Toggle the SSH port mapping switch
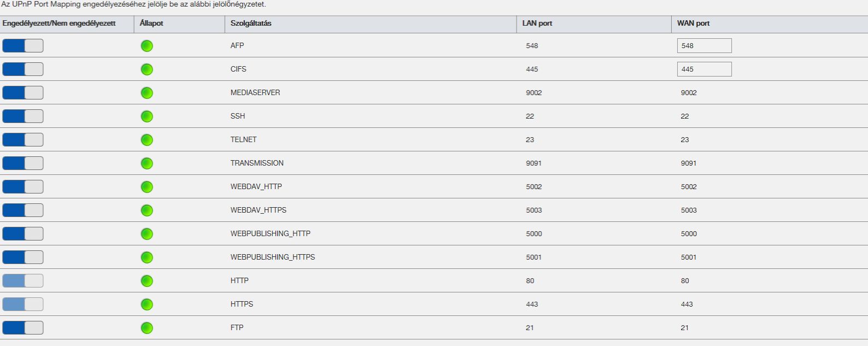 (x=22, y=116)
